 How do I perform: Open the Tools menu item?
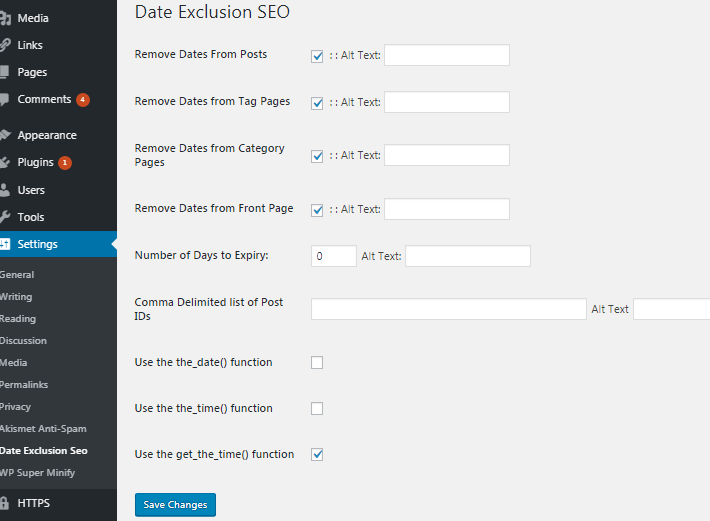(31, 217)
